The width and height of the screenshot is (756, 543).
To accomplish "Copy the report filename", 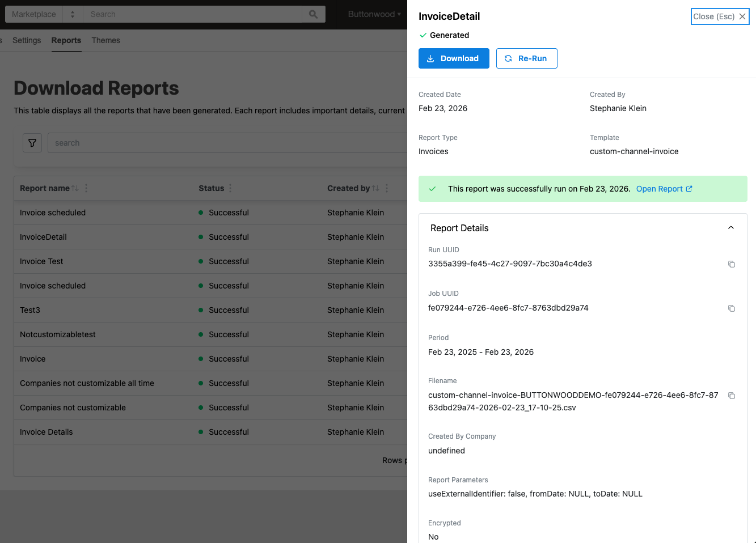I will (x=732, y=396).
